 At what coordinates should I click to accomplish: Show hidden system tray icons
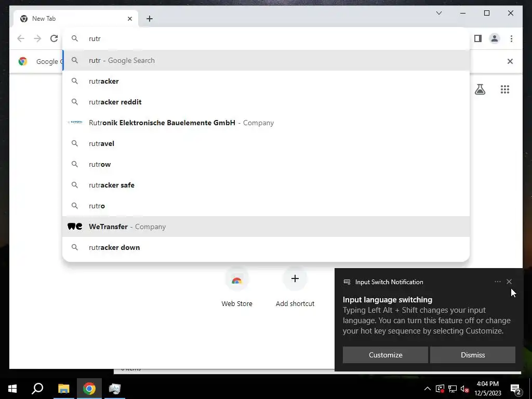(428, 389)
